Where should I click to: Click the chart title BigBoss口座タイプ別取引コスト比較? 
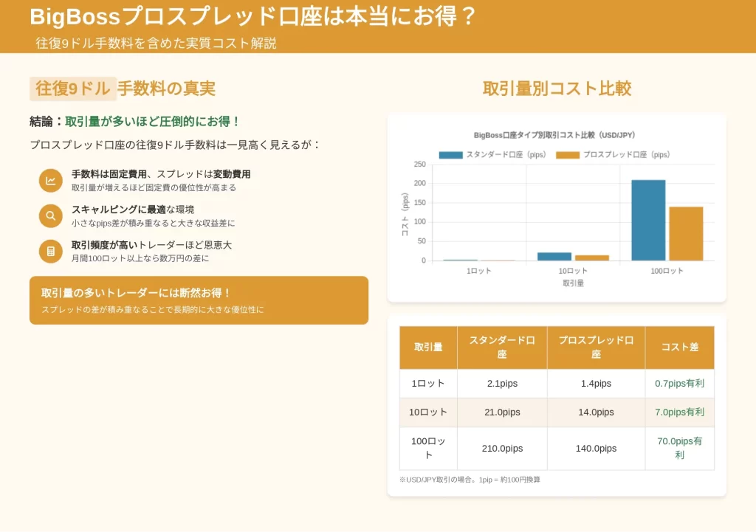pos(554,135)
